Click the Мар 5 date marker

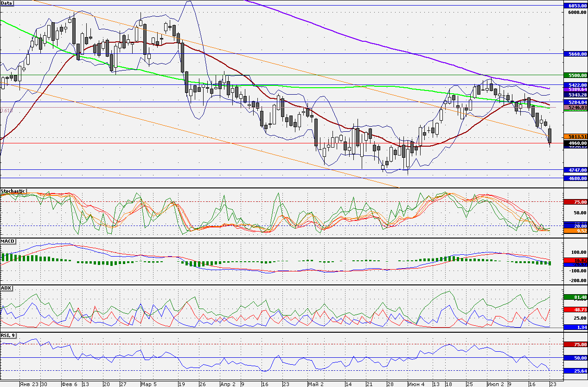[x=149, y=384]
